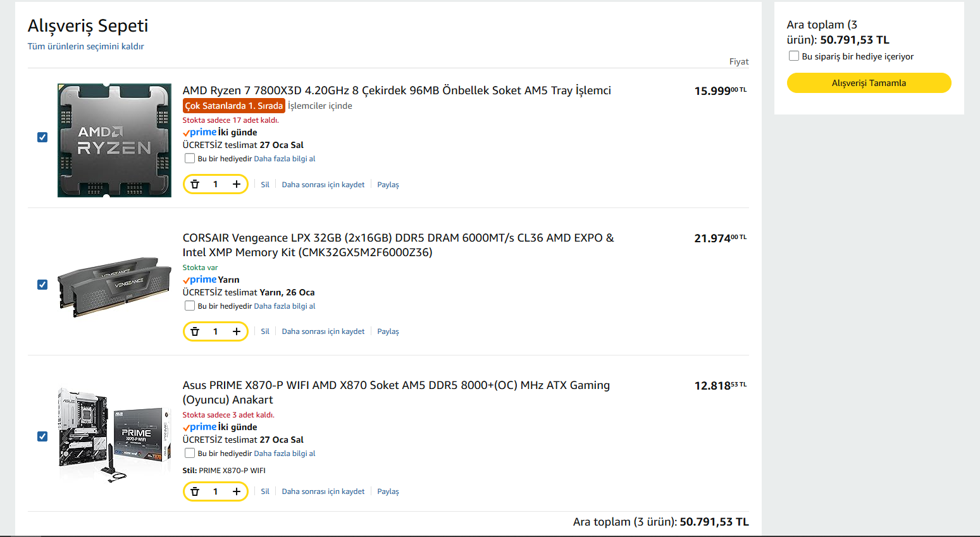Deselect the Asus PRIME X870-P item
The height and width of the screenshot is (537, 980).
pos(42,436)
